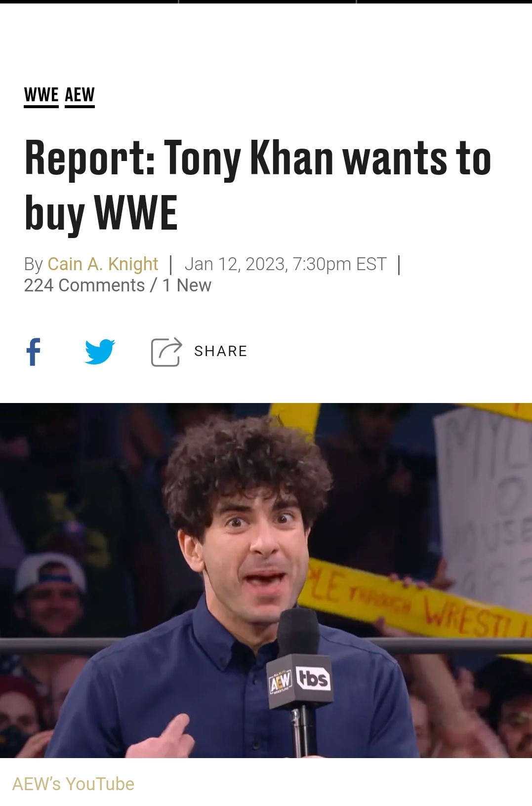Screen dimensions: 532x806
Task: Tap the share arrow box icon
Action: pos(166,352)
